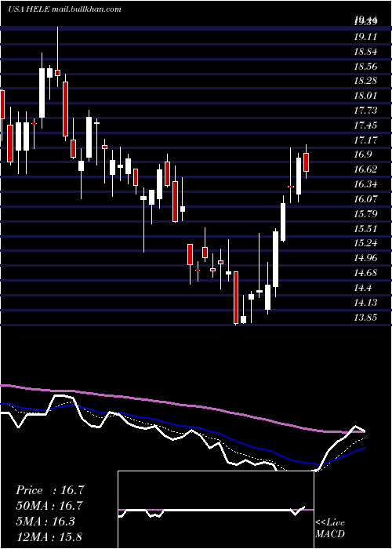Click the 18.28 price axis label

[365, 81]
